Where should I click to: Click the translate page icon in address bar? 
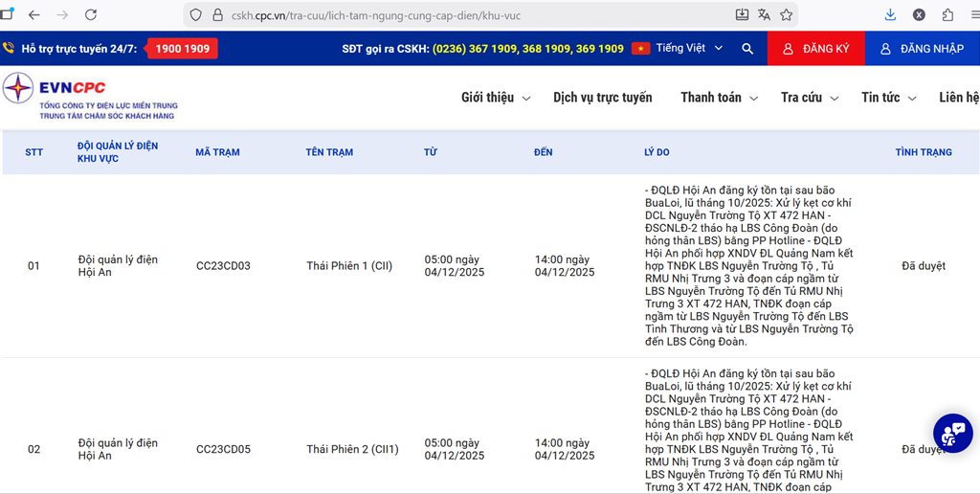[764, 14]
